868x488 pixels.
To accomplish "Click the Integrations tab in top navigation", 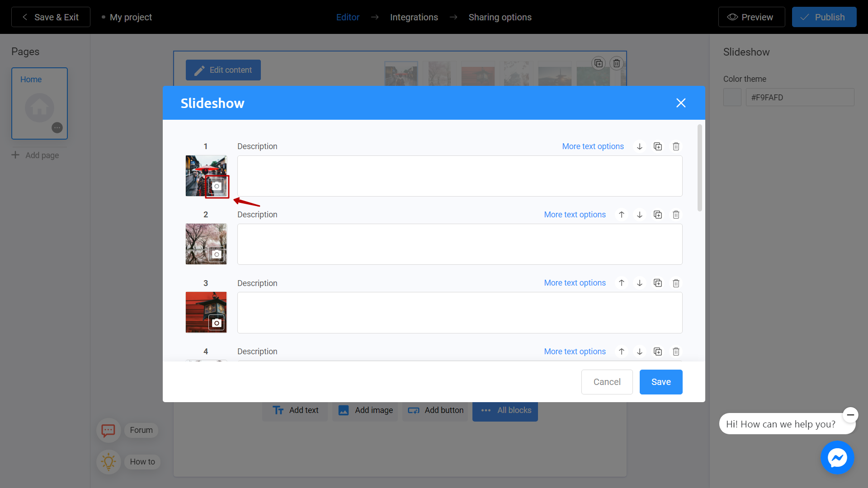I will click(414, 17).
